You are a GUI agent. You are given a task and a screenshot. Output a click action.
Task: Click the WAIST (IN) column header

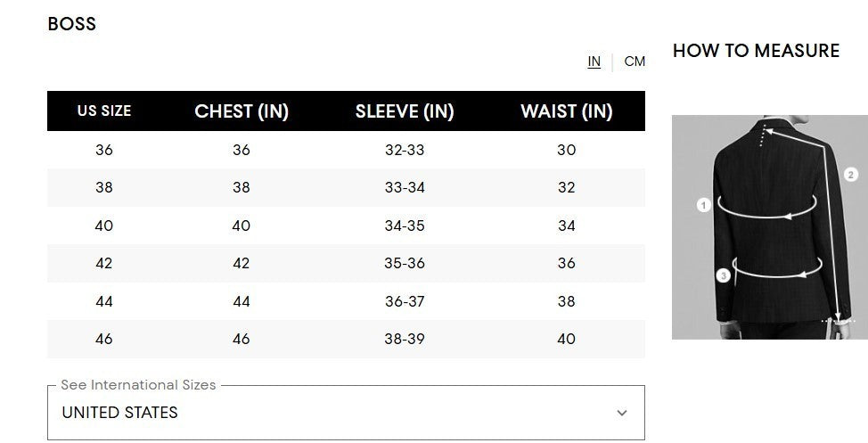(x=567, y=111)
